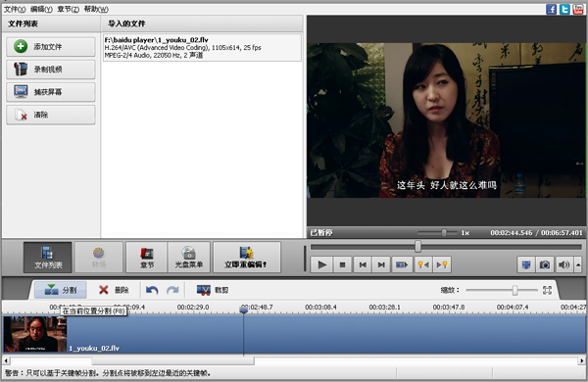
Task: Click the Delete (删除) timeline tool
Action: click(114, 290)
